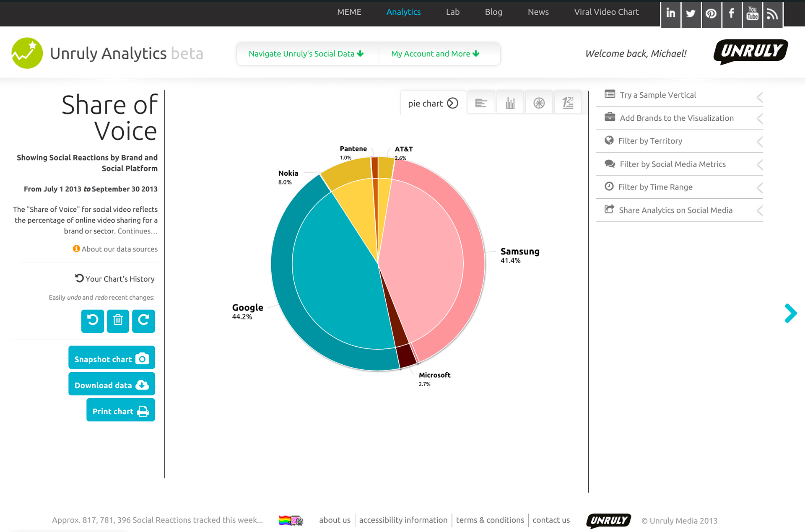Open My Account and More dropdown

click(435, 54)
